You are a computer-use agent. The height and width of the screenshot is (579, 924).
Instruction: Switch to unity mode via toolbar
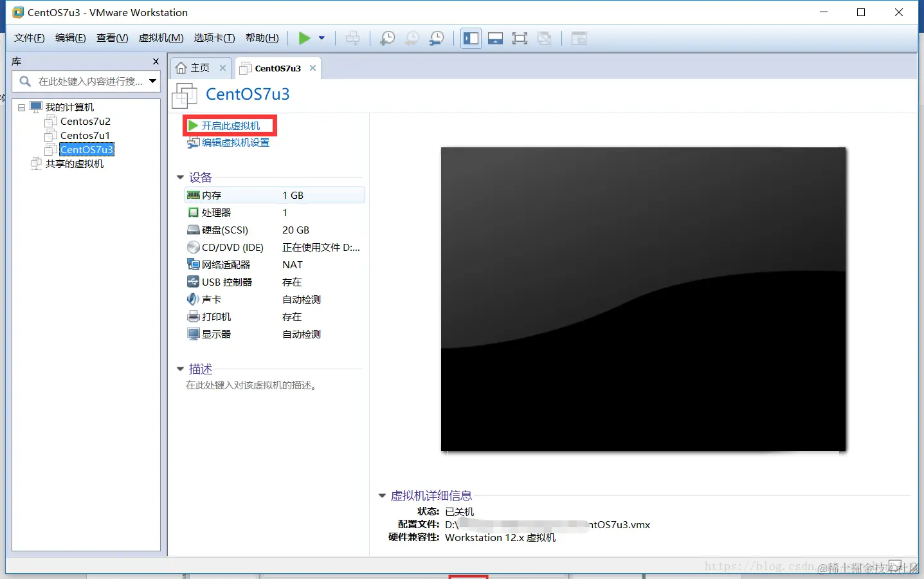545,38
